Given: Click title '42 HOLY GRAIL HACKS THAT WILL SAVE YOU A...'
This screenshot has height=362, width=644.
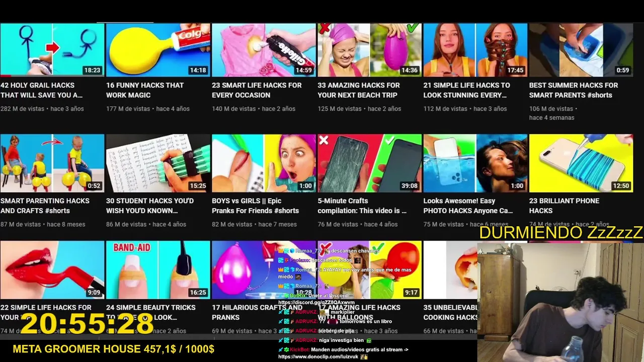Looking at the screenshot, I should [x=41, y=90].
